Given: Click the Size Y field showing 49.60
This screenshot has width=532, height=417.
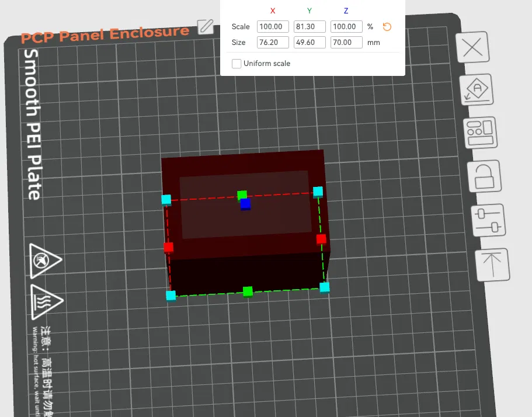Looking at the screenshot, I should pos(310,43).
